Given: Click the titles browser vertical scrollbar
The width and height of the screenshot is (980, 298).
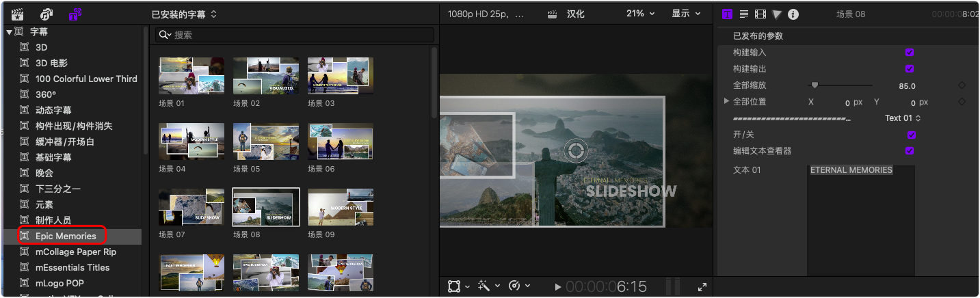Looking at the screenshot, I should pyautogui.click(x=434, y=82).
